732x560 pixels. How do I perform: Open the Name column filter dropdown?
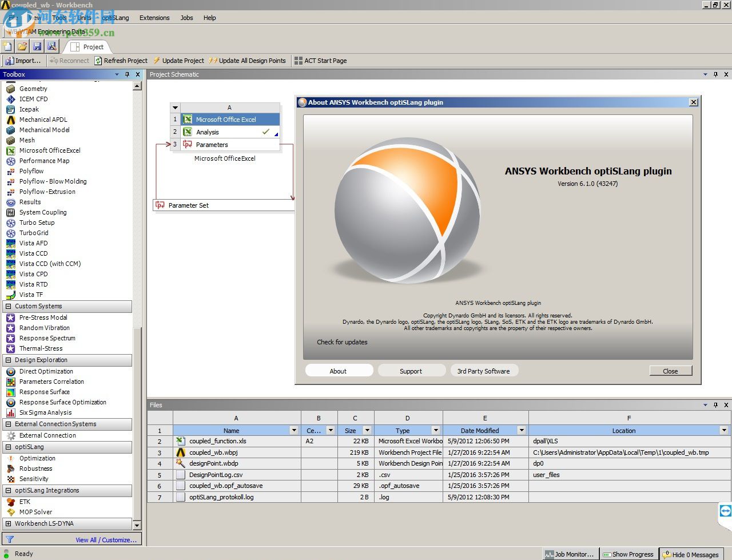tap(294, 430)
